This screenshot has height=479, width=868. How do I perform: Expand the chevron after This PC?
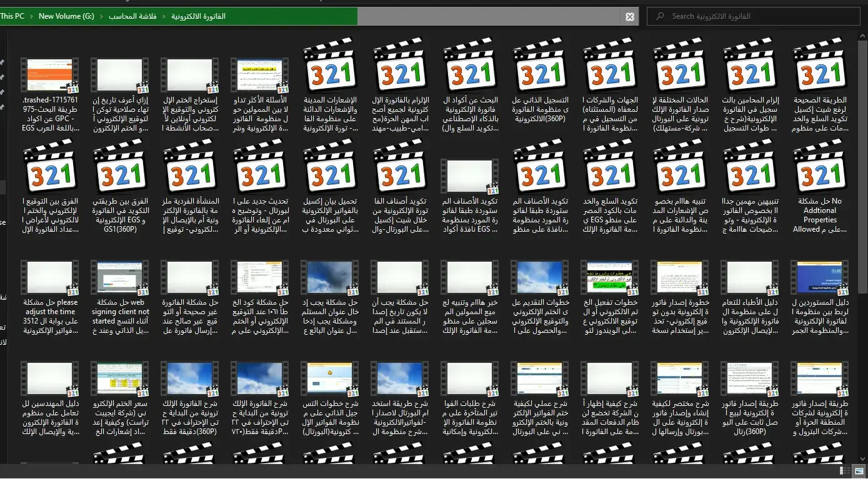31,16
